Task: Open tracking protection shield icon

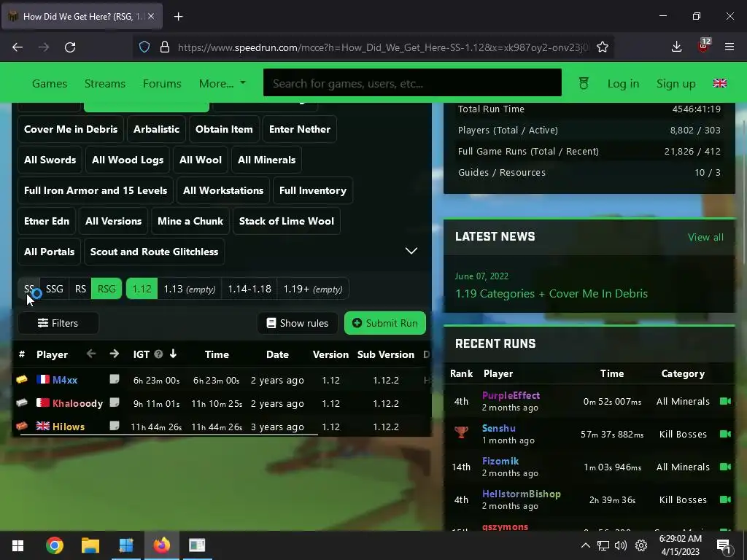Action: (x=144, y=47)
